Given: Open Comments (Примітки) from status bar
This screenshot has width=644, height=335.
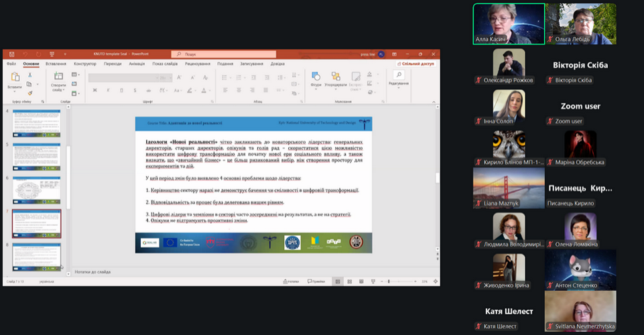Looking at the screenshot, I should (x=318, y=282).
